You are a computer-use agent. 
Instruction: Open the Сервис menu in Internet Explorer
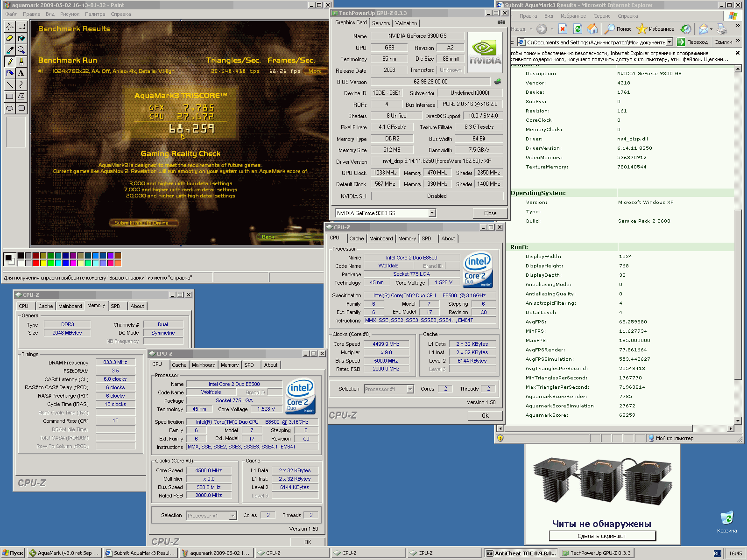pyautogui.click(x=602, y=16)
